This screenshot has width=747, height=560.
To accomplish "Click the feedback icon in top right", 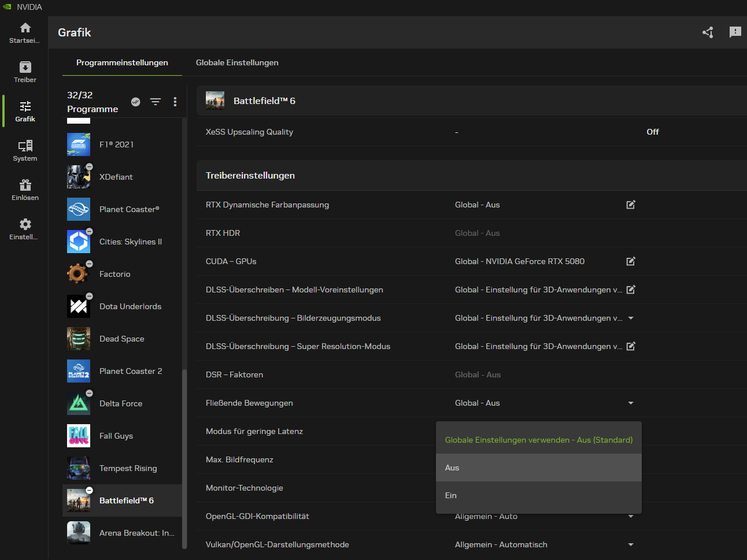I will pyautogui.click(x=735, y=32).
